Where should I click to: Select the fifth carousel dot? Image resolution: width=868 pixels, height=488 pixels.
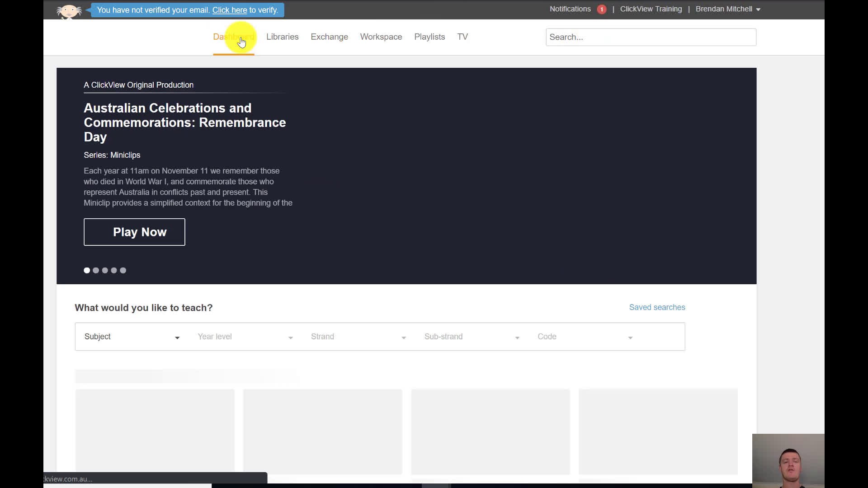click(123, 270)
